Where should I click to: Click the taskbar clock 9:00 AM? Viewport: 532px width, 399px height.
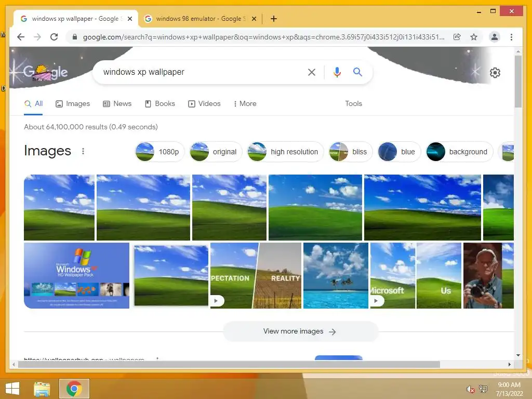[509, 385]
